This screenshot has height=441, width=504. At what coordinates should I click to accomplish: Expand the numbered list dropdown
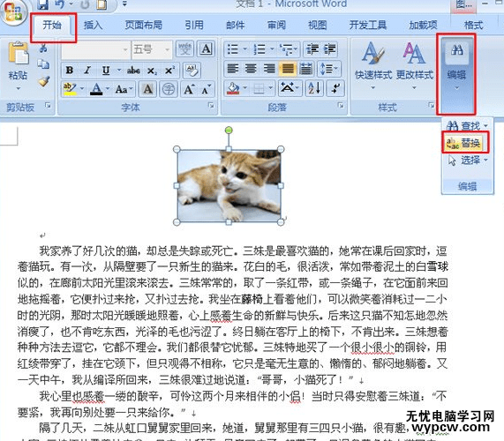[x=272, y=49]
